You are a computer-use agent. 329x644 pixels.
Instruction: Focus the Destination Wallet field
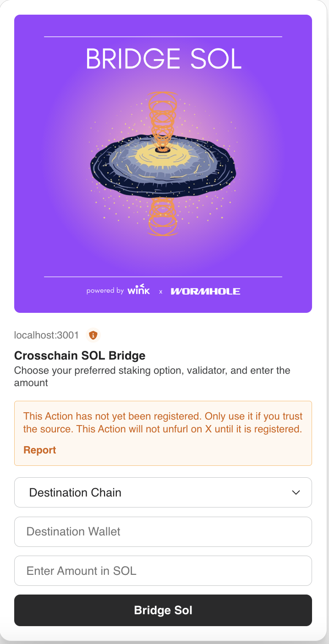pyautogui.click(x=163, y=532)
